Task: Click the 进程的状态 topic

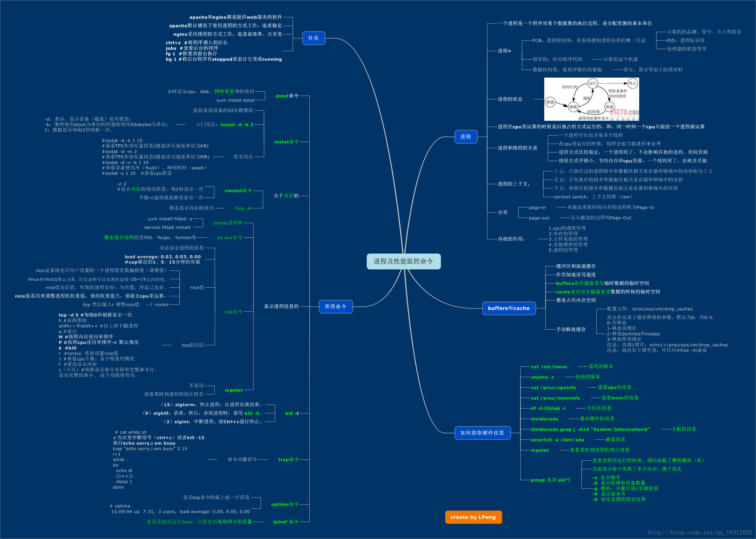Action: pyautogui.click(x=510, y=99)
